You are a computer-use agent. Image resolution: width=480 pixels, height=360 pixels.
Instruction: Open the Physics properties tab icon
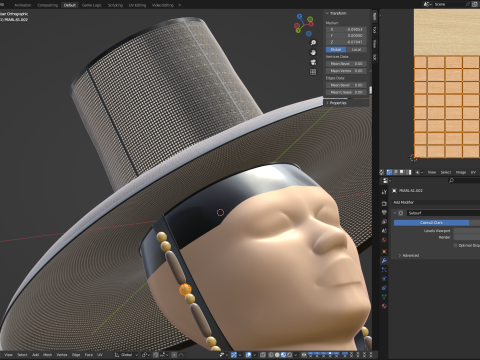pyautogui.click(x=384, y=279)
